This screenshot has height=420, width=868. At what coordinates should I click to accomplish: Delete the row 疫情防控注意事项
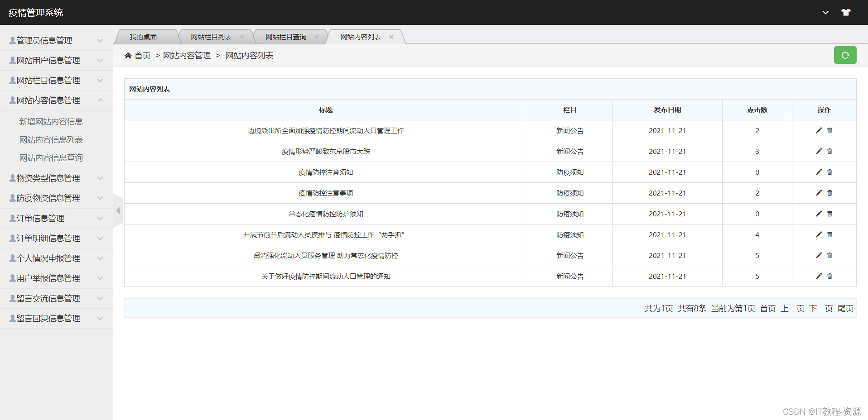pos(830,193)
